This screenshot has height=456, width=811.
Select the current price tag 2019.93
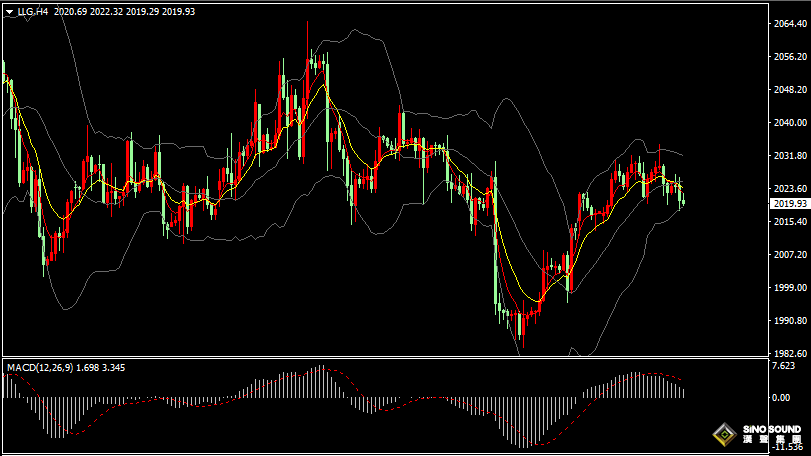point(787,204)
